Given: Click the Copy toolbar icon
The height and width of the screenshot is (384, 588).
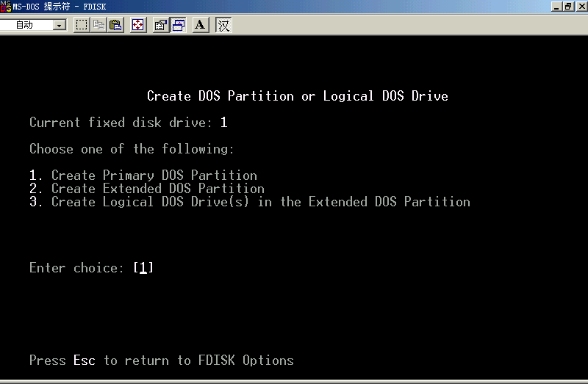Looking at the screenshot, I should tap(98, 25).
